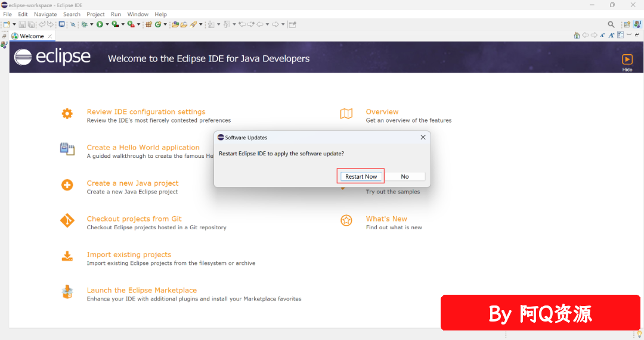
Task: Click the New wizard toolbar icon
Action: tap(7, 24)
